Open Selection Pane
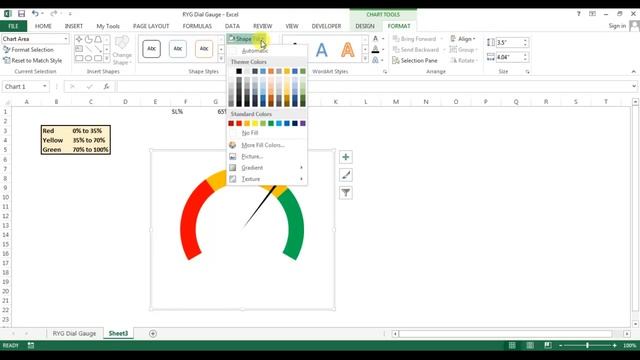The width and height of the screenshot is (640, 360). tap(415, 60)
